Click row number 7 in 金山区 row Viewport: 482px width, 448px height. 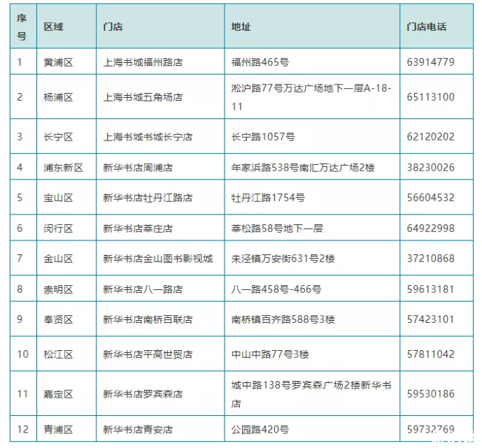coord(20,259)
